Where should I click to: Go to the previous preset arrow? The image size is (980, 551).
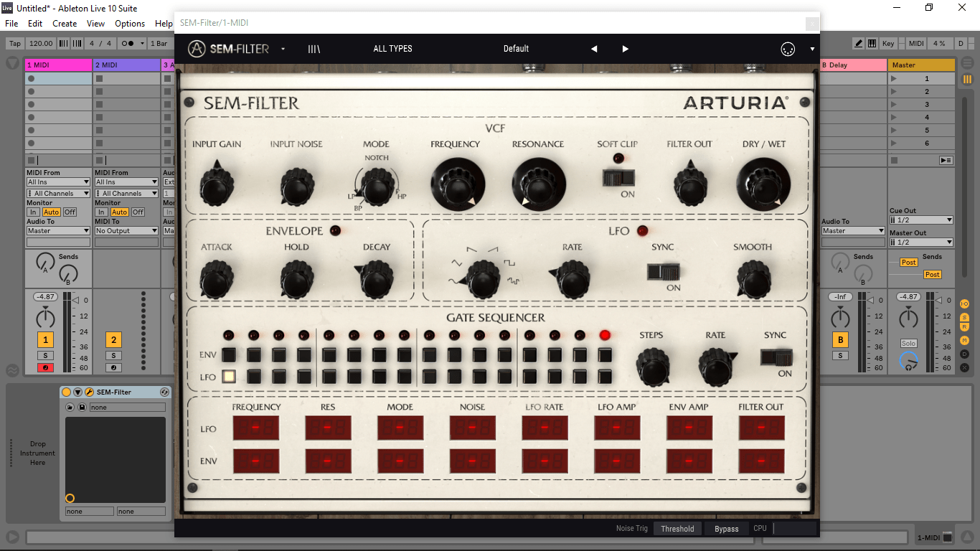coord(594,49)
